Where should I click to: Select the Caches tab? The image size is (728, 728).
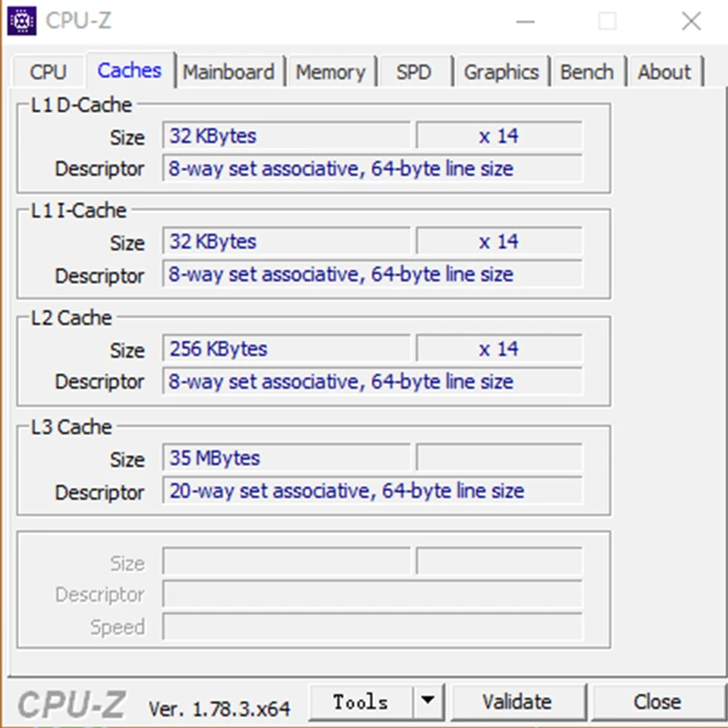tap(129, 71)
